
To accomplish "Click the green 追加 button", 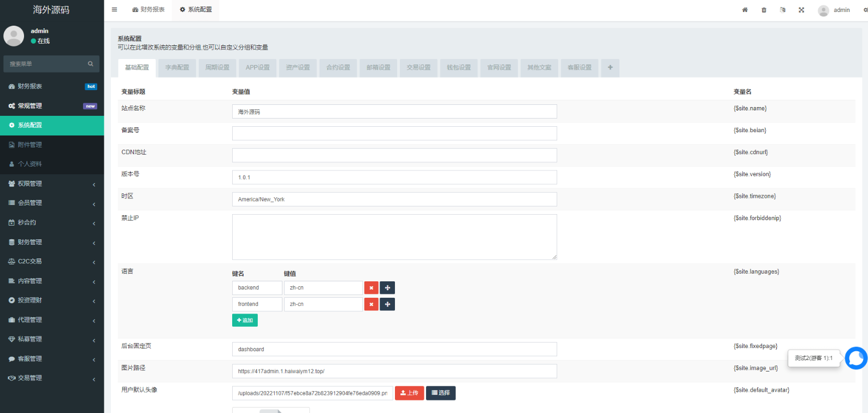I will [x=245, y=320].
